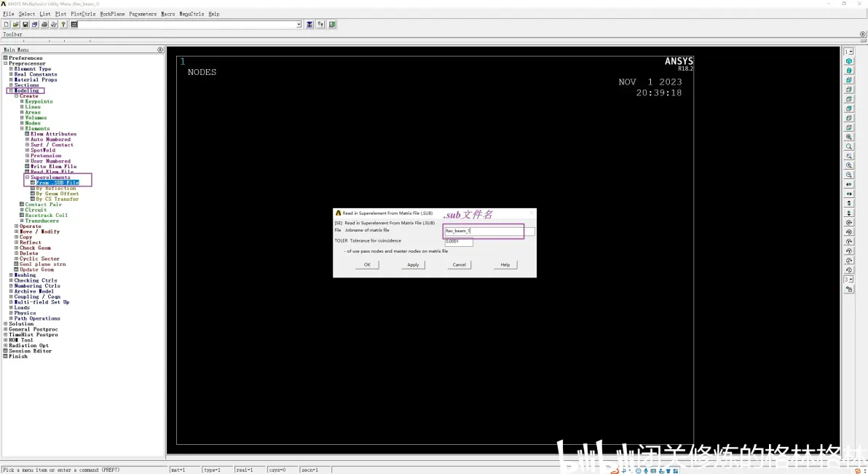
Task: Expand the Material Props tree node
Action: click(x=11, y=80)
